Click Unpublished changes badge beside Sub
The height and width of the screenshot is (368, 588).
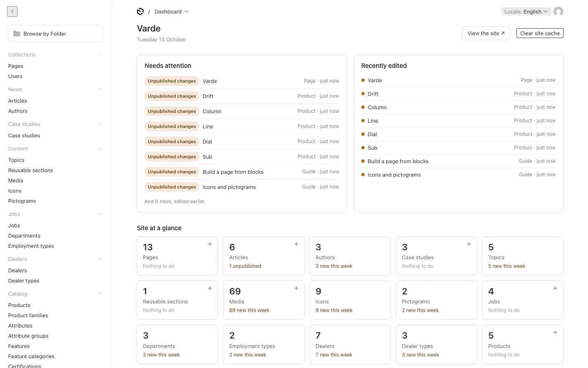[x=172, y=157]
